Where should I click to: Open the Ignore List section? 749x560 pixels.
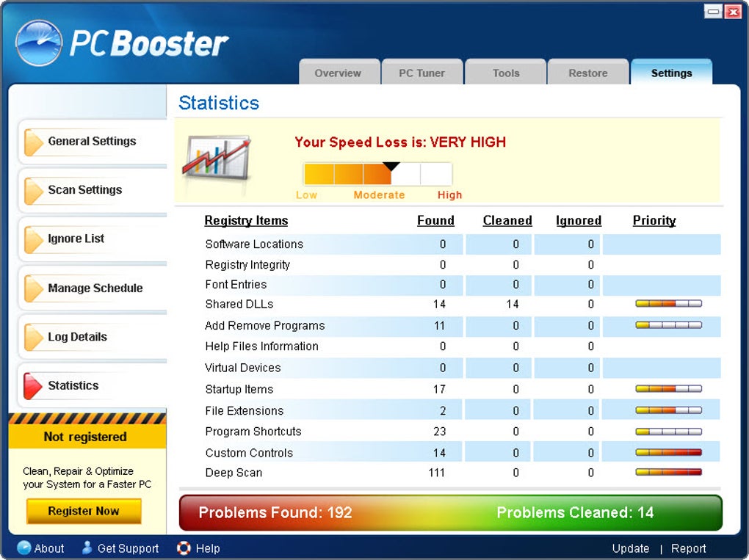(x=93, y=239)
